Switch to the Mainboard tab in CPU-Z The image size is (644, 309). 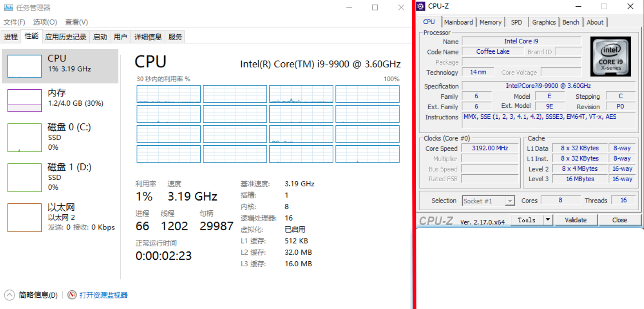pos(458,22)
